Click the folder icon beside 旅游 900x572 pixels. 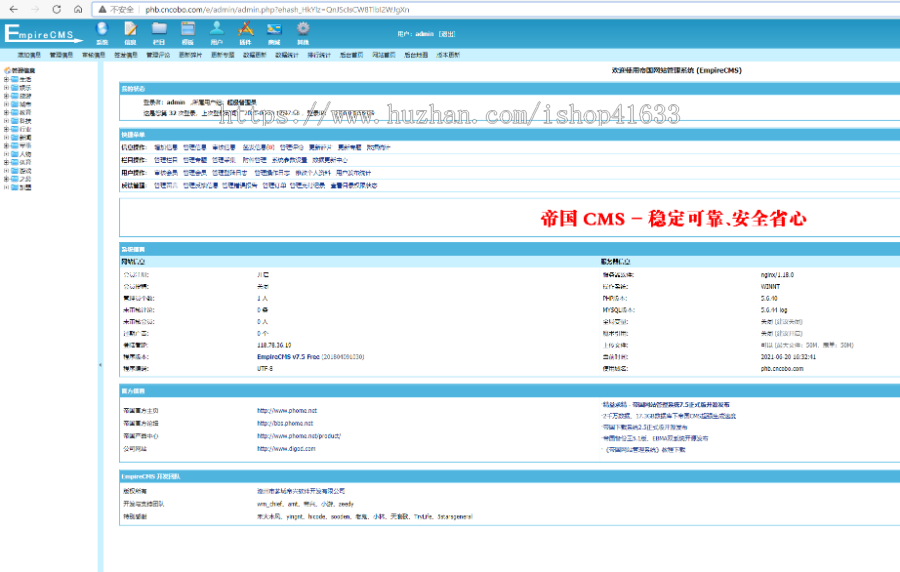pyautogui.click(x=15, y=96)
